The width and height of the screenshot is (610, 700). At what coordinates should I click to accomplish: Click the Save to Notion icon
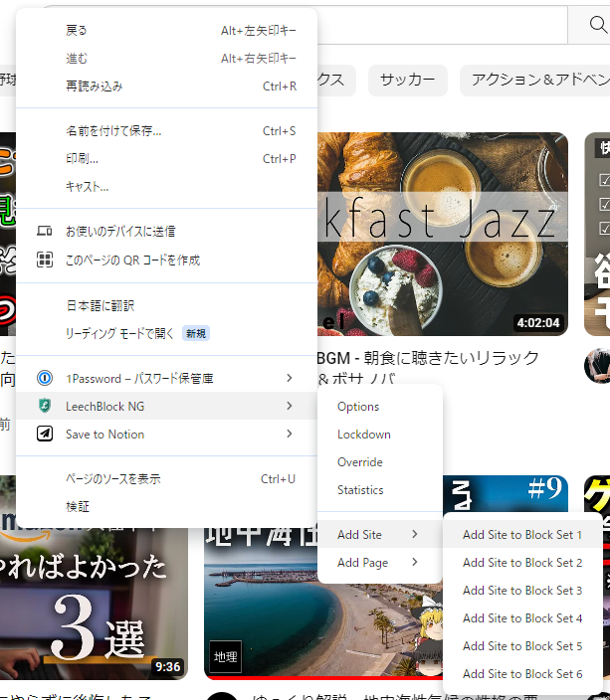point(45,434)
